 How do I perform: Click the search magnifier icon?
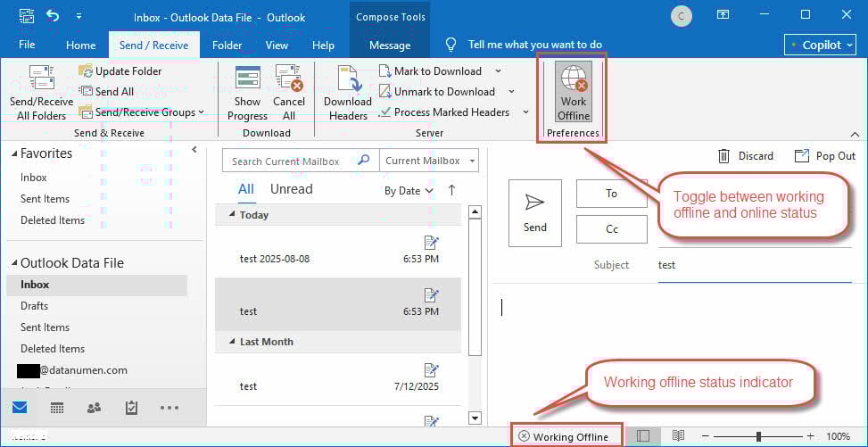364,161
